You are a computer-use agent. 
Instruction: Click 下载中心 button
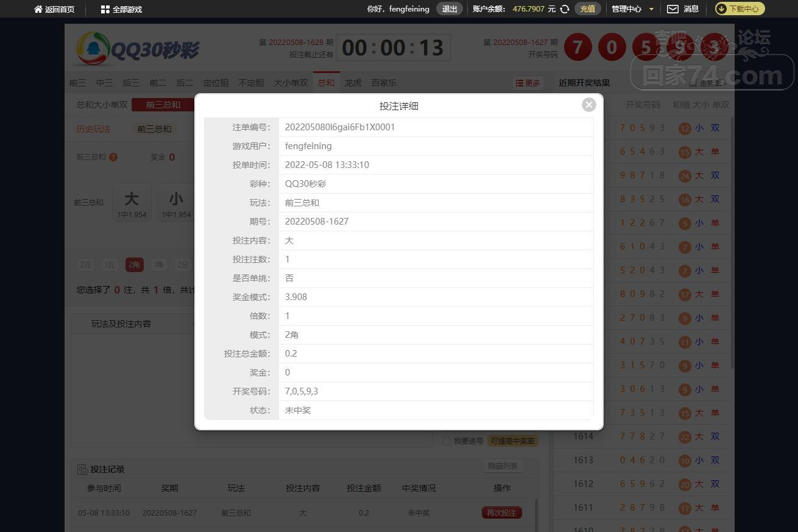pyautogui.click(x=740, y=9)
